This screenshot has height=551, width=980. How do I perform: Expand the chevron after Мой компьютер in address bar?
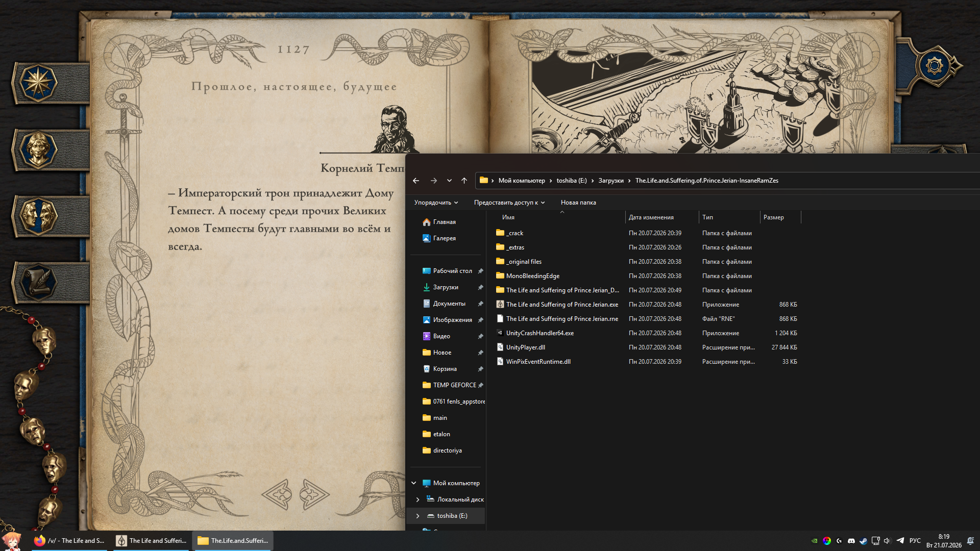coord(551,181)
